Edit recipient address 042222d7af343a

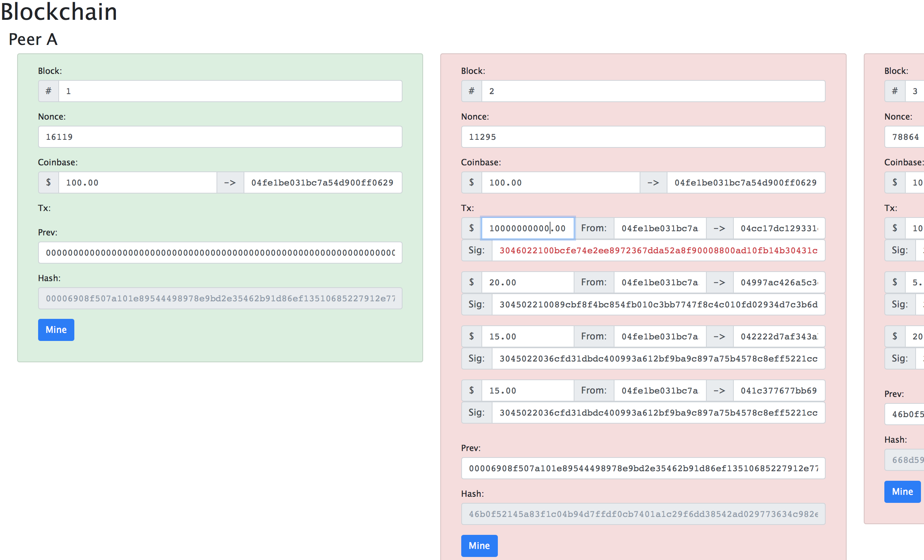(x=779, y=336)
